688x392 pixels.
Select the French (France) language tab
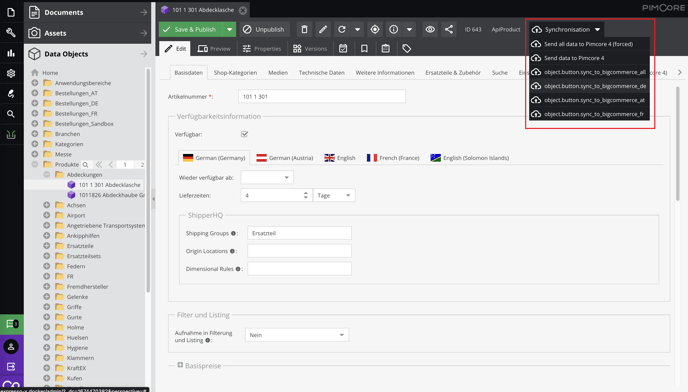pos(393,158)
